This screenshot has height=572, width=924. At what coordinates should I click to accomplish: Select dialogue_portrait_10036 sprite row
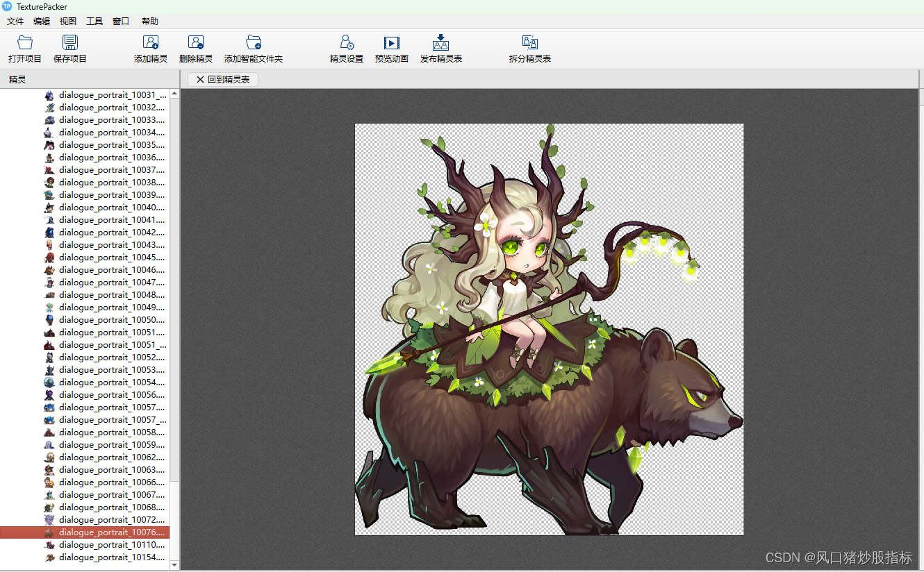85,158
